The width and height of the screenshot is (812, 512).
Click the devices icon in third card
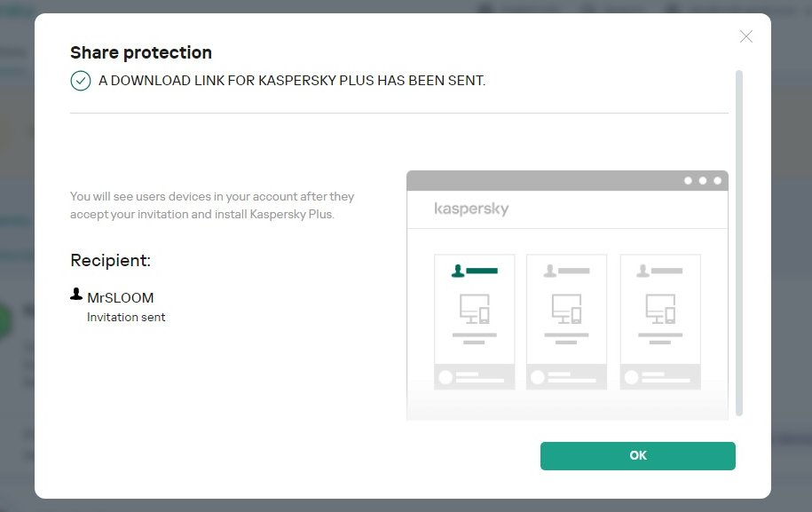coord(659,309)
